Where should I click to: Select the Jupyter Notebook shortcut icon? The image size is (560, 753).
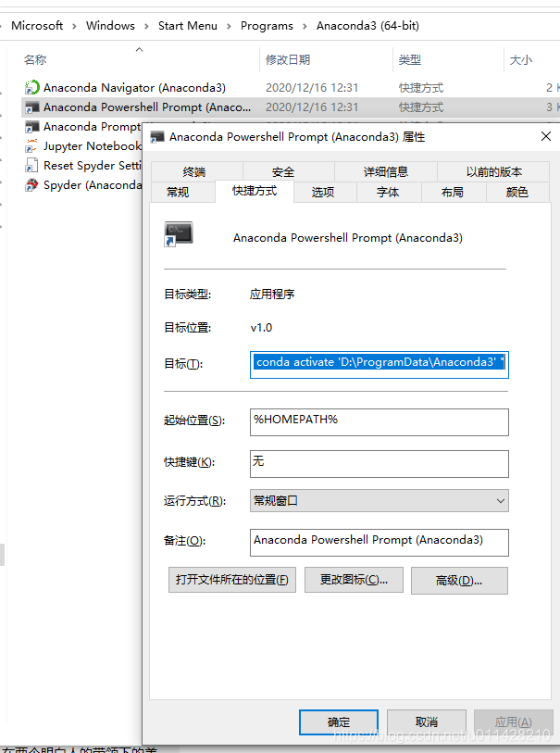tap(31, 146)
